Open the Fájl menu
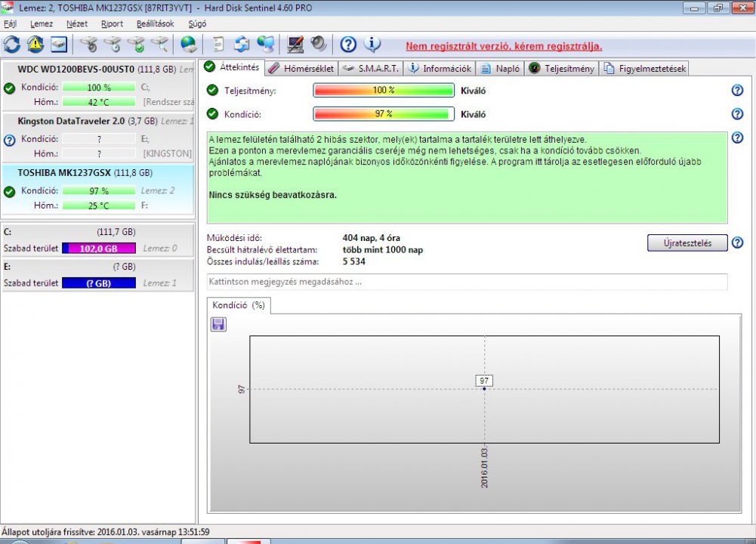 tap(10, 23)
